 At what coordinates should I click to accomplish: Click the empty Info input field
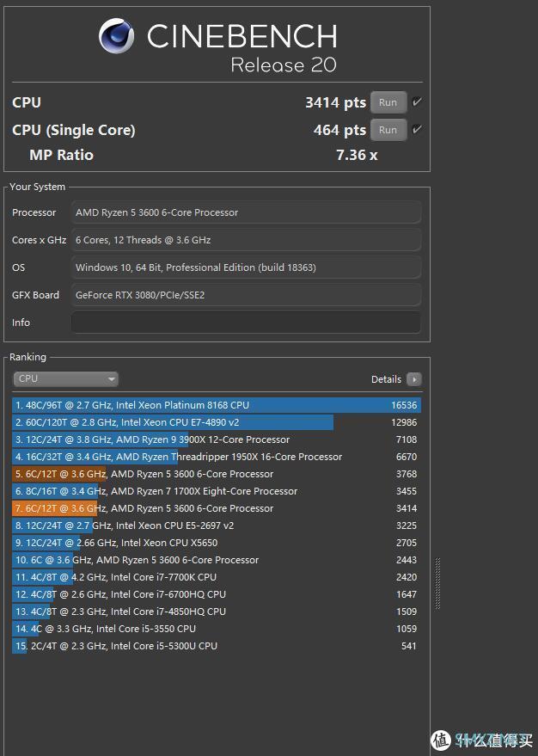246,323
